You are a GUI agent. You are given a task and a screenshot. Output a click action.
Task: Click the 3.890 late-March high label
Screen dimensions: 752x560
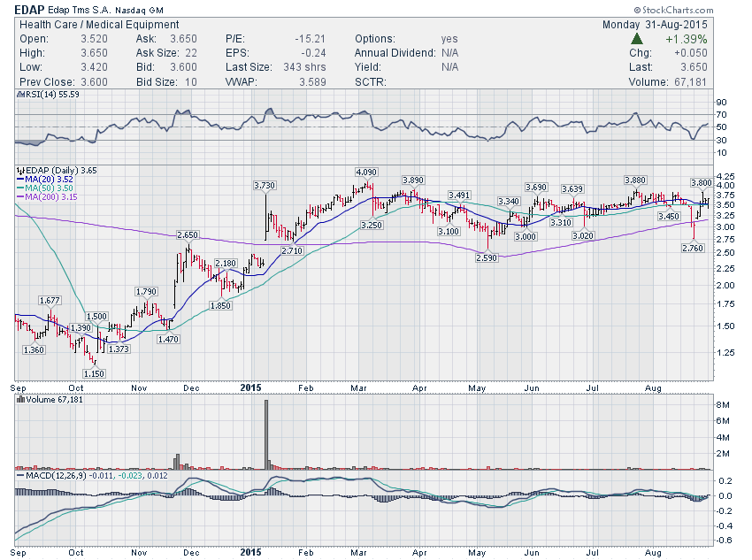tap(413, 180)
